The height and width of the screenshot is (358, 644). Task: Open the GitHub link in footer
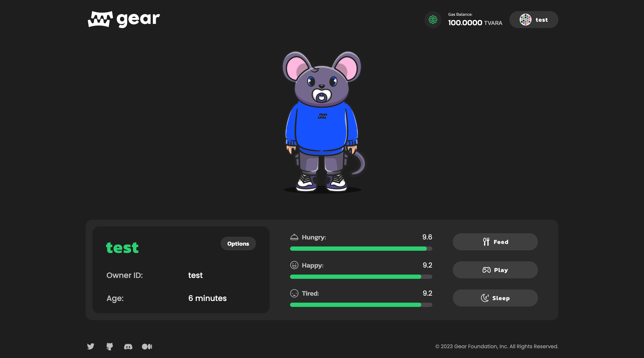[x=109, y=346]
